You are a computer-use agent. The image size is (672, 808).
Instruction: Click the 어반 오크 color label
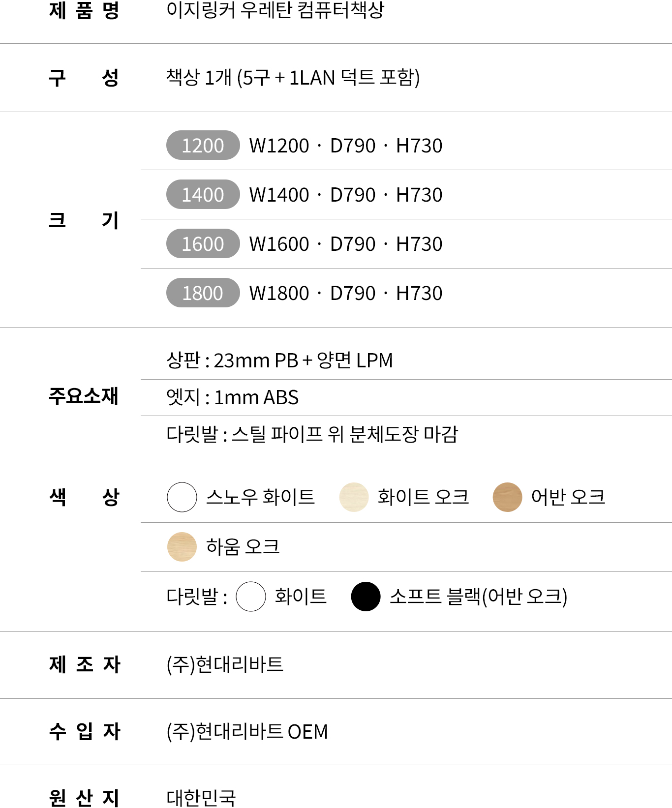click(568, 497)
